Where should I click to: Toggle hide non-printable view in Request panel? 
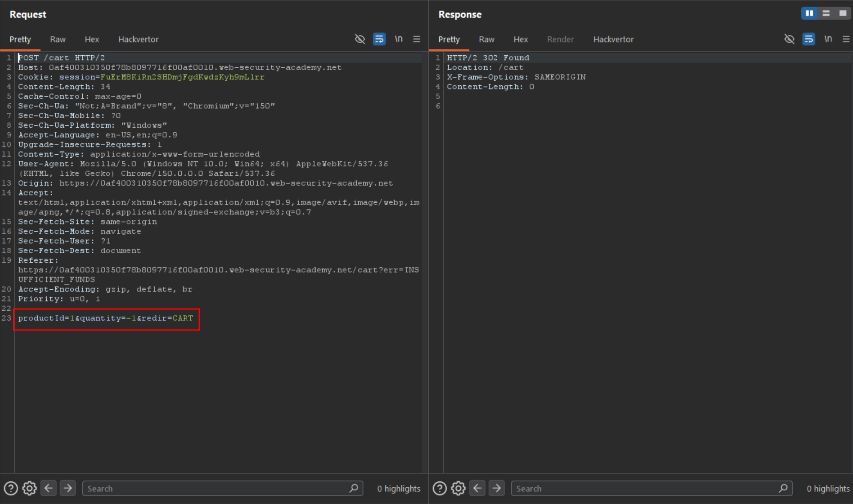point(360,39)
